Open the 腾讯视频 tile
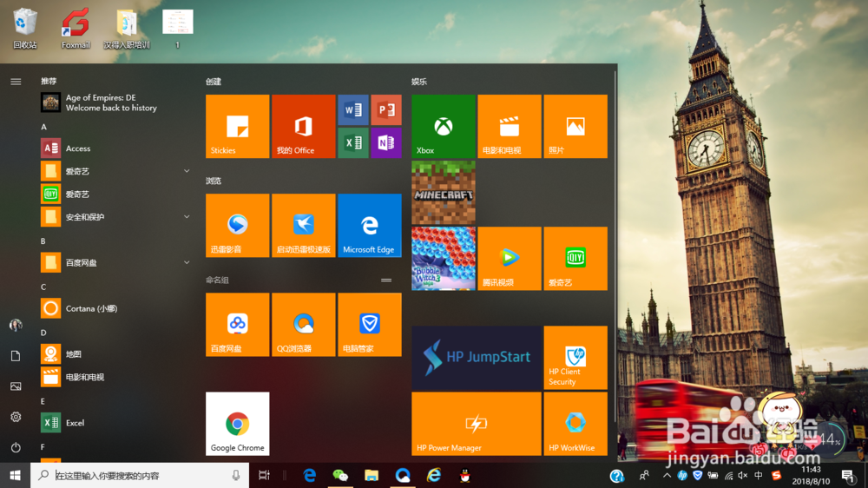The width and height of the screenshot is (868, 488). click(510, 258)
